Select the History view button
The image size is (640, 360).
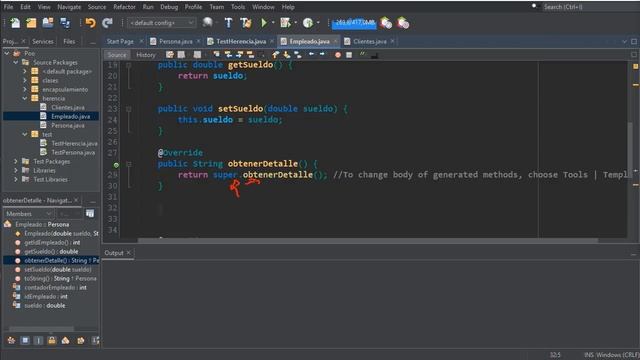tap(146, 55)
